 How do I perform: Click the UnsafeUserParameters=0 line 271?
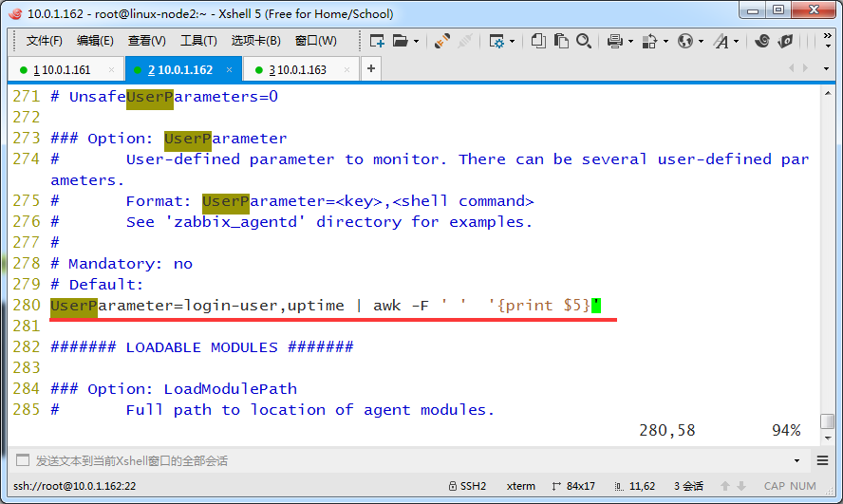coord(164,97)
